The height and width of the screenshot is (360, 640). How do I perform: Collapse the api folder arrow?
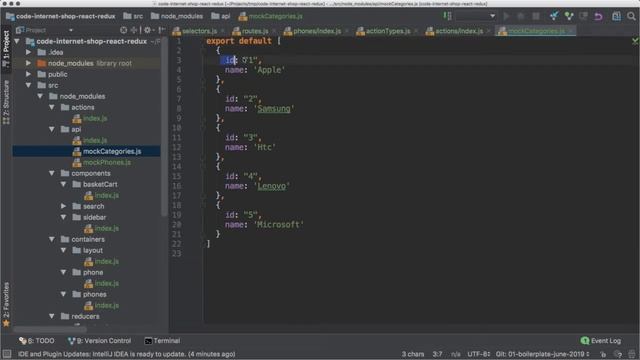pyautogui.click(x=52, y=129)
